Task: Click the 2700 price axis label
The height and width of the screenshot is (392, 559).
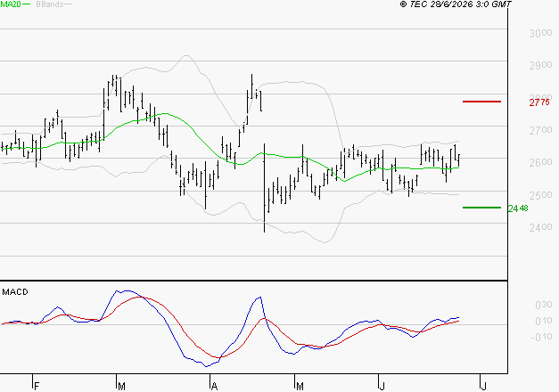Action: [x=541, y=130]
